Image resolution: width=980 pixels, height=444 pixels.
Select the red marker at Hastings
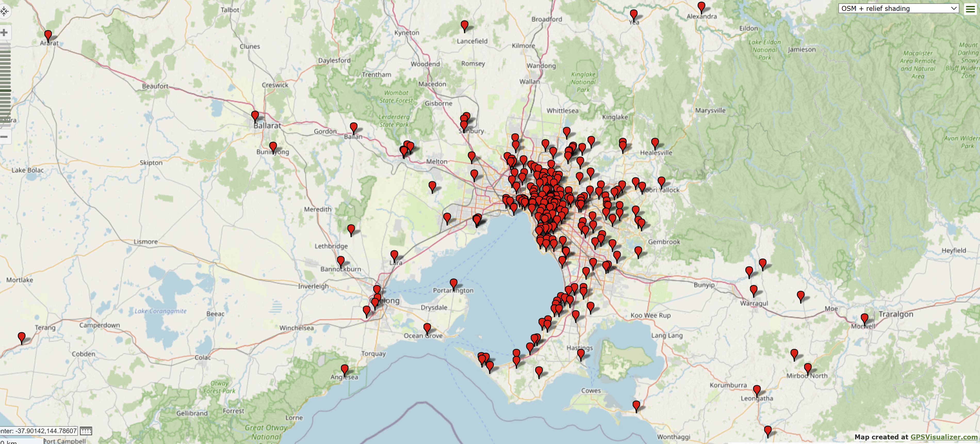tap(581, 355)
